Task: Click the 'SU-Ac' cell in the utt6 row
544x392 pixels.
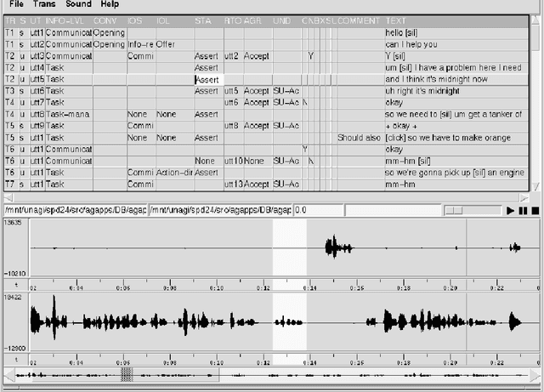Action: pos(286,91)
